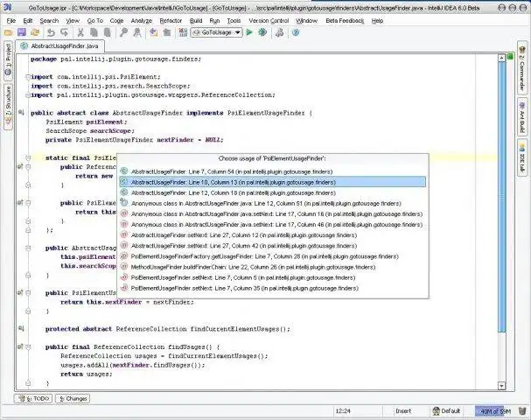
Task: Click the Copy toolbar icon
Action: [x=94, y=32]
